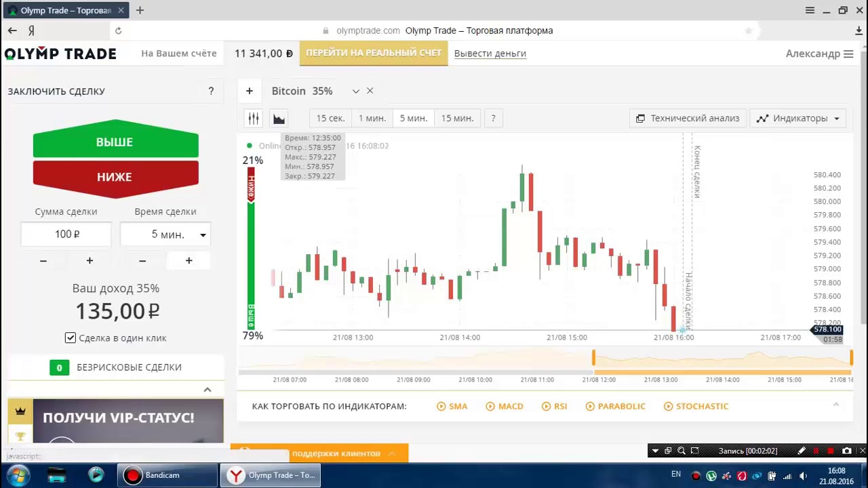Collapse the risk-free deals panel
The width and height of the screenshot is (868, 488).
(208, 390)
